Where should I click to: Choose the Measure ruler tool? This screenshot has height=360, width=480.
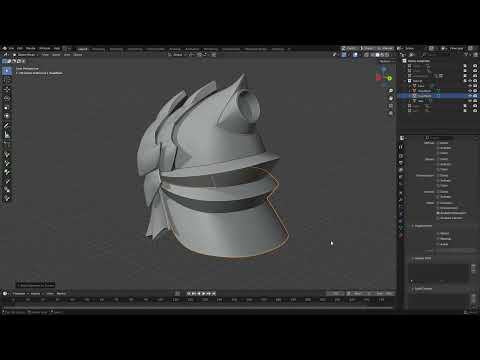click(x=7, y=135)
